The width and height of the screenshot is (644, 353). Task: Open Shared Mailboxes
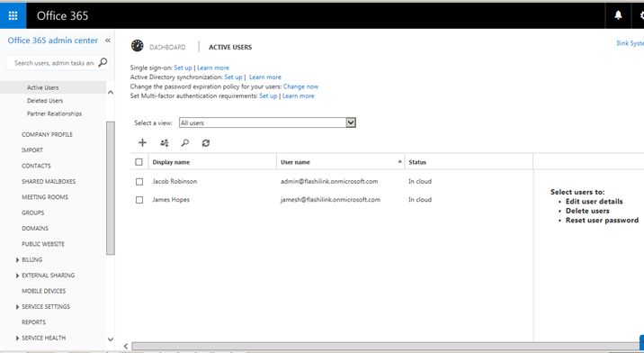(x=49, y=181)
